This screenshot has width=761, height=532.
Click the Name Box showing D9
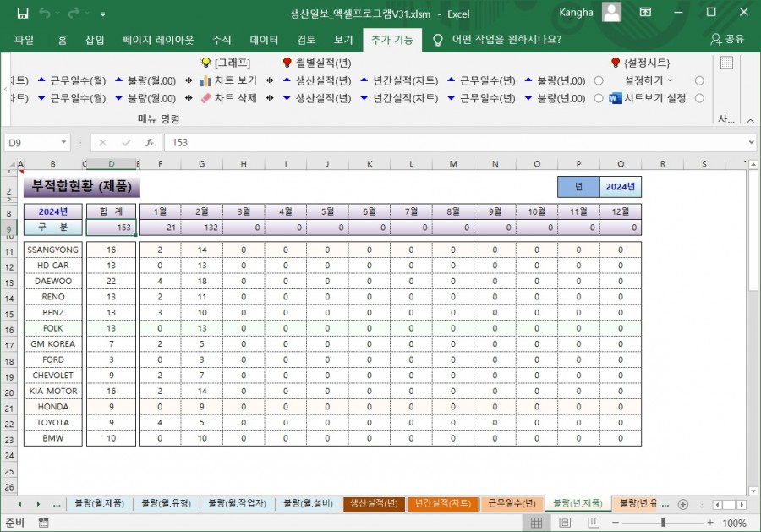pos(32,143)
